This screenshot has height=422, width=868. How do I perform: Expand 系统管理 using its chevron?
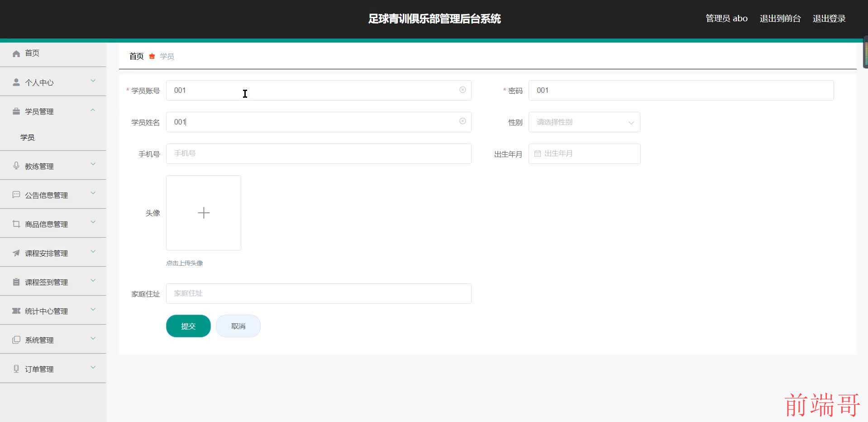(93, 338)
